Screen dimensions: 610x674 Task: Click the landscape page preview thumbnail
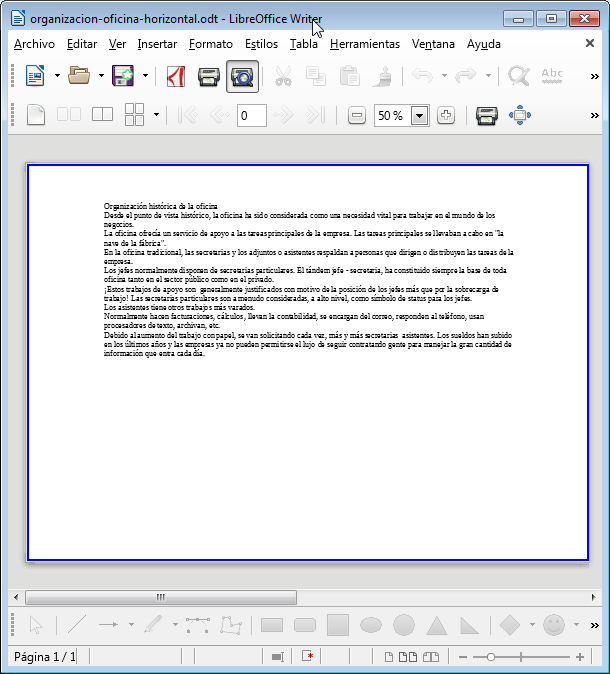(308, 362)
